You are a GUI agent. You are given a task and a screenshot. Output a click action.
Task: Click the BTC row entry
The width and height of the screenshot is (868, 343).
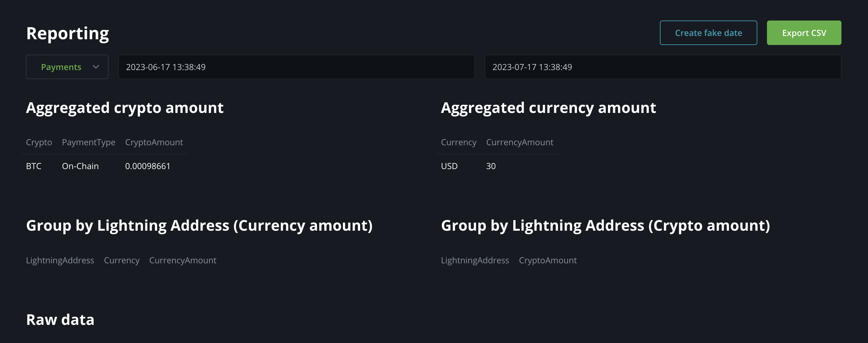(34, 165)
